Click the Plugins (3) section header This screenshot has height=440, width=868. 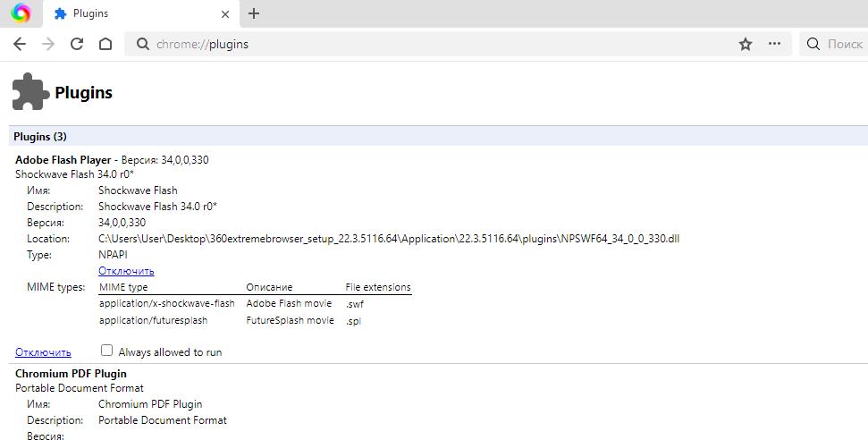[x=438, y=136]
